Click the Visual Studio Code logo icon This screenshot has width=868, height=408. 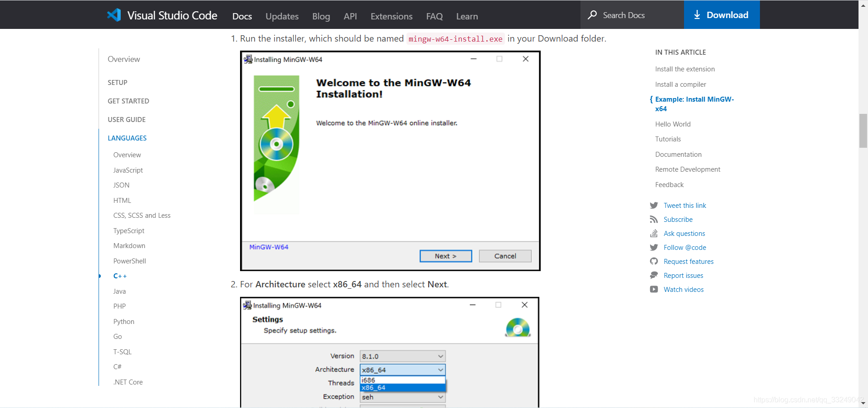114,15
